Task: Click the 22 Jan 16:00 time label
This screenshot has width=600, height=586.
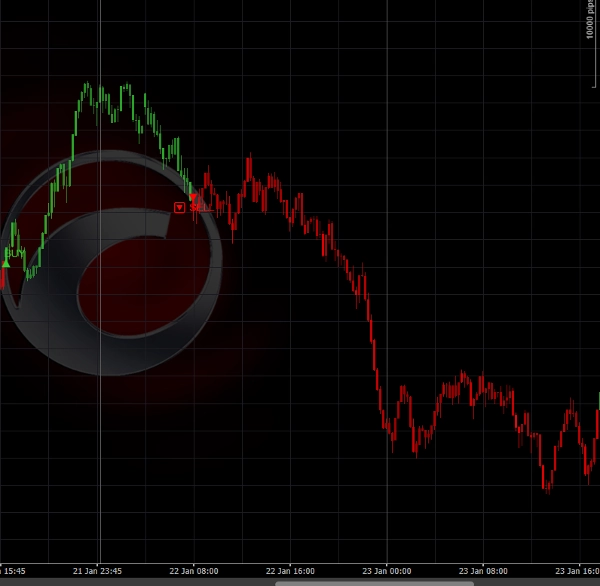Action: 290,571
